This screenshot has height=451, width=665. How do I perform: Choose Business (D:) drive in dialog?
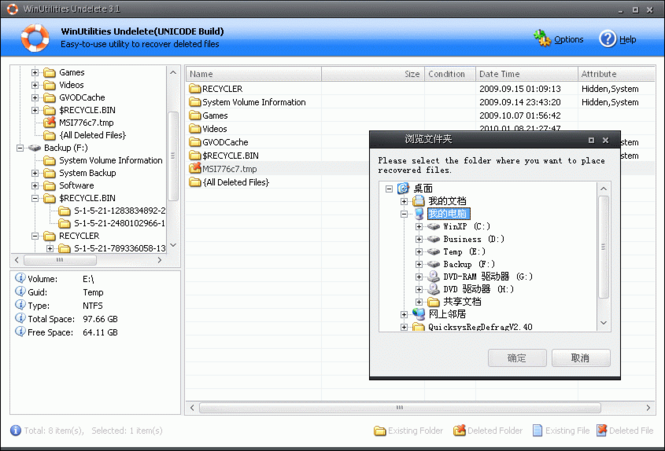(474, 239)
